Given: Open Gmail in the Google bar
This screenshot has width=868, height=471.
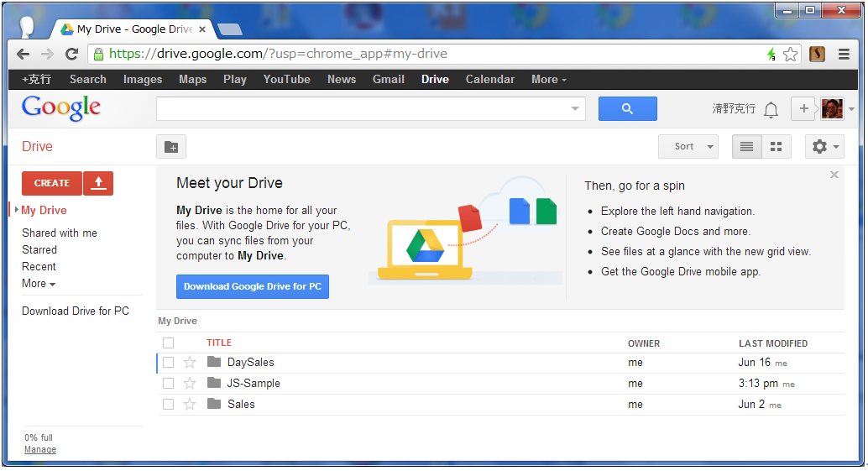Looking at the screenshot, I should [x=389, y=80].
